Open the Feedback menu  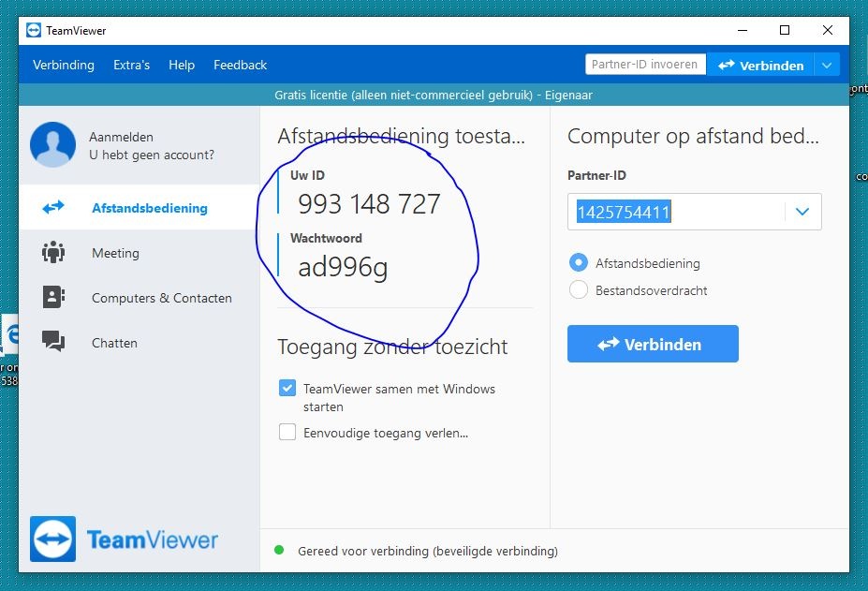pos(241,65)
